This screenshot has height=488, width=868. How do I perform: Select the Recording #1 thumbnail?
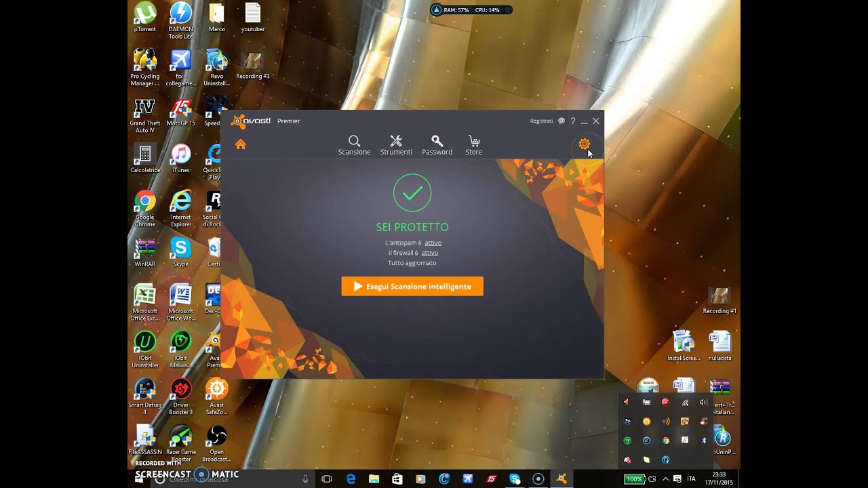(x=719, y=300)
